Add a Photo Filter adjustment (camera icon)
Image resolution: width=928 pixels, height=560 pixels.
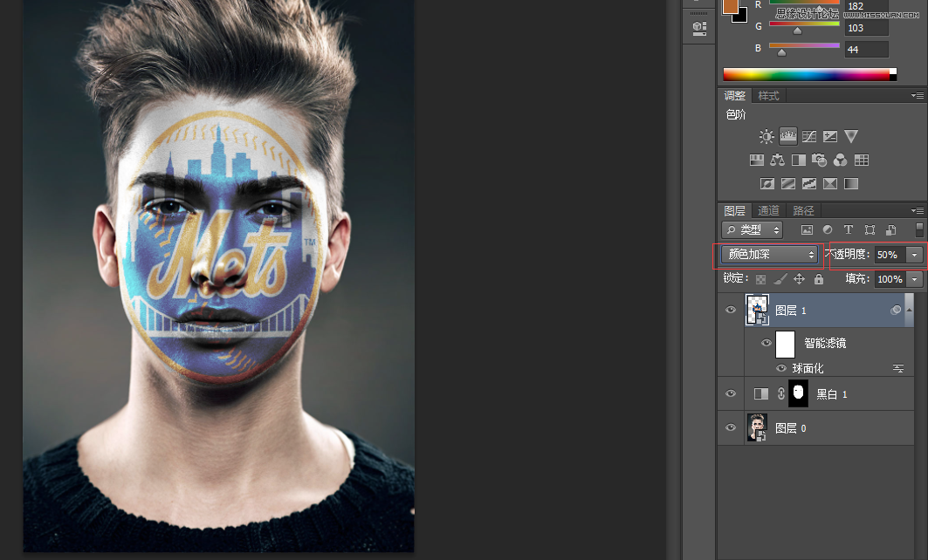820,160
